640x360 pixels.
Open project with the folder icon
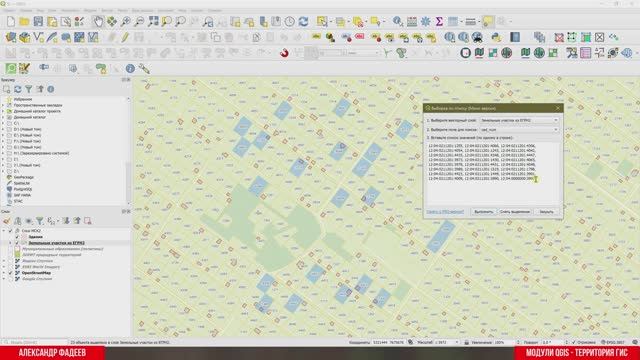pos(24,22)
